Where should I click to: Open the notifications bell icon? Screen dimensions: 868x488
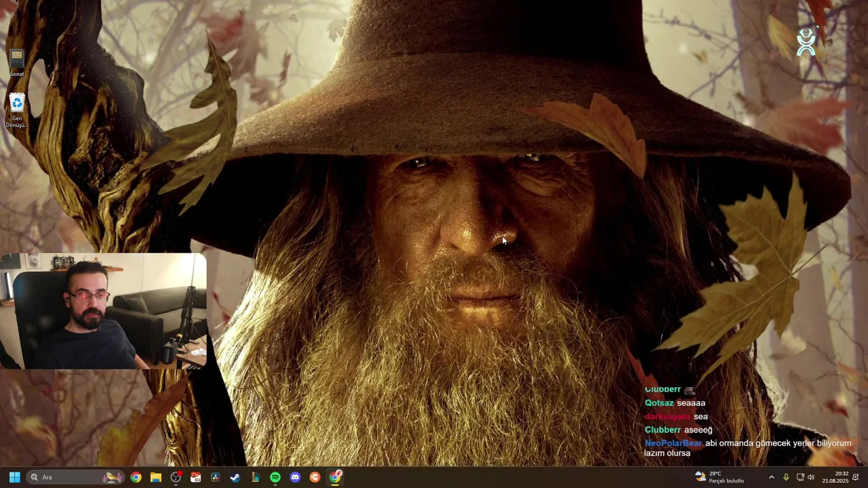pos(856,477)
